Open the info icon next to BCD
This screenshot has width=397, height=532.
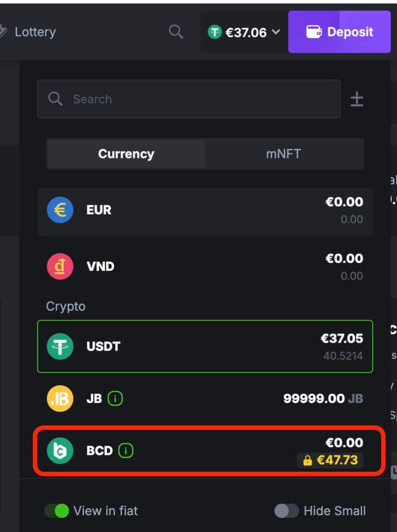click(x=126, y=451)
